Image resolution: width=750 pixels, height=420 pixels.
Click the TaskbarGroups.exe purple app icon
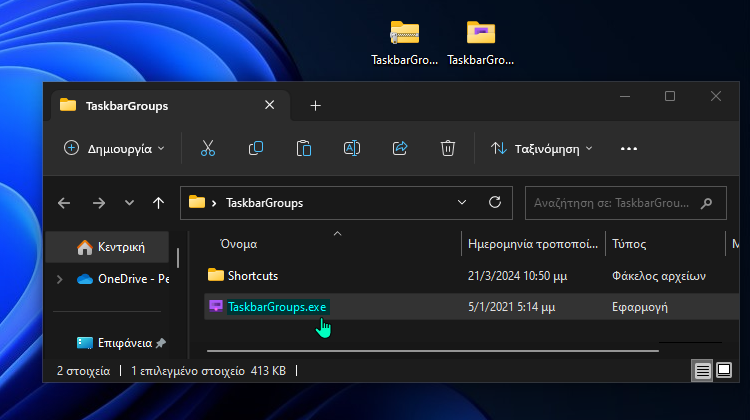coord(216,306)
